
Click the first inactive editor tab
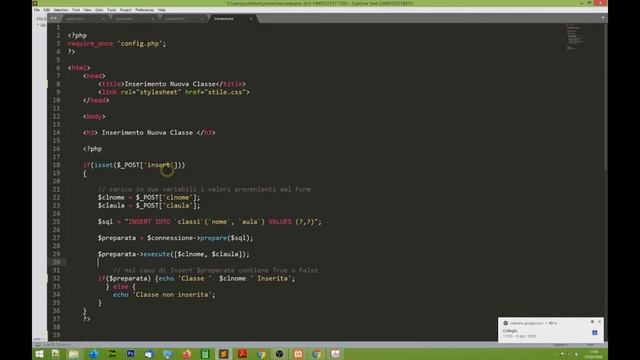84,19
